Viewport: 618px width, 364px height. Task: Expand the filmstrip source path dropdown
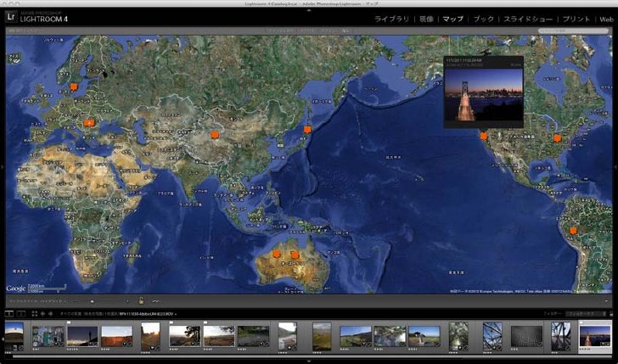tap(115, 314)
